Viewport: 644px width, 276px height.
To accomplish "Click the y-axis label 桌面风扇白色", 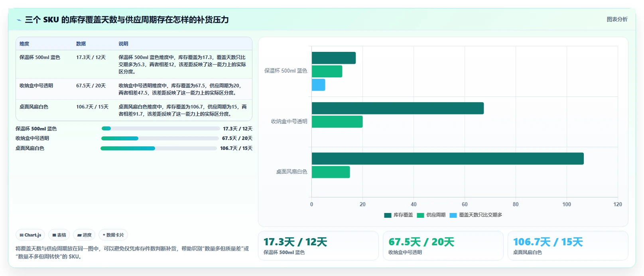I will pos(292,172).
